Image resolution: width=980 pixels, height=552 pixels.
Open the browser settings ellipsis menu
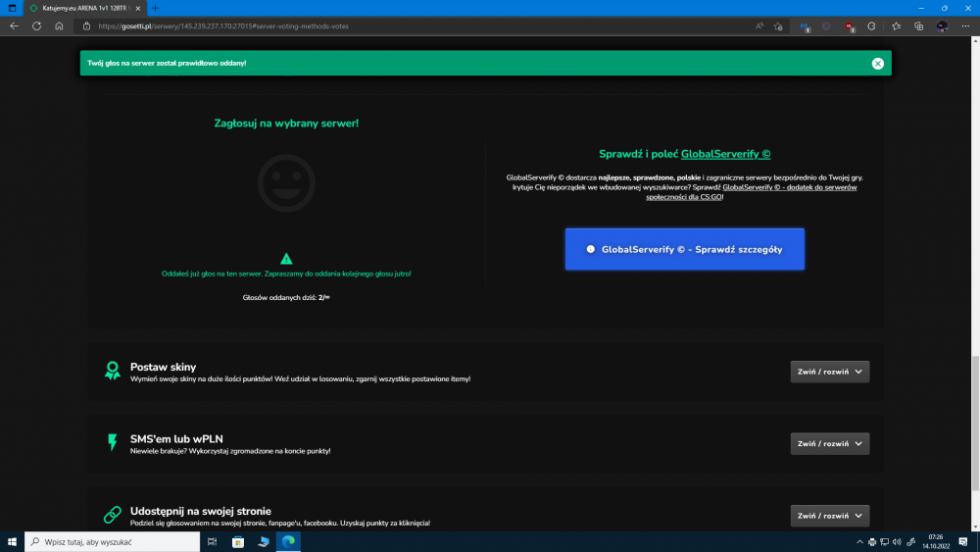[x=965, y=26]
